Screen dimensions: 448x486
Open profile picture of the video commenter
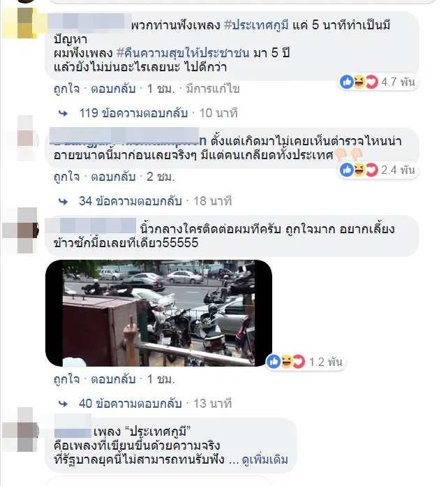point(20,230)
